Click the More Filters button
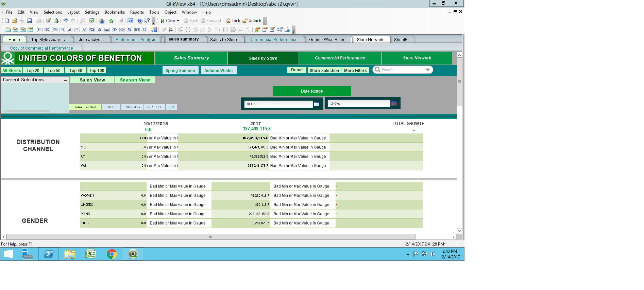This screenshot has height=290, width=644. pos(355,70)
